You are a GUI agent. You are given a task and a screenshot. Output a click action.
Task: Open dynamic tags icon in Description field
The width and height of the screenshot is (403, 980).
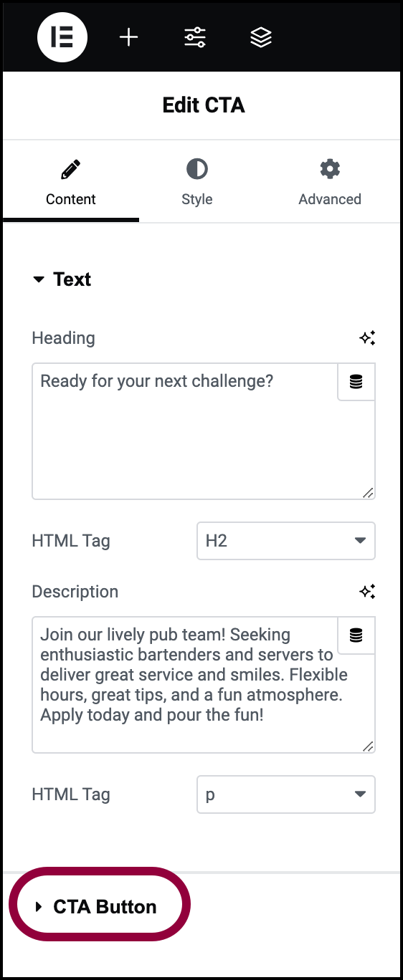(356, 635)
